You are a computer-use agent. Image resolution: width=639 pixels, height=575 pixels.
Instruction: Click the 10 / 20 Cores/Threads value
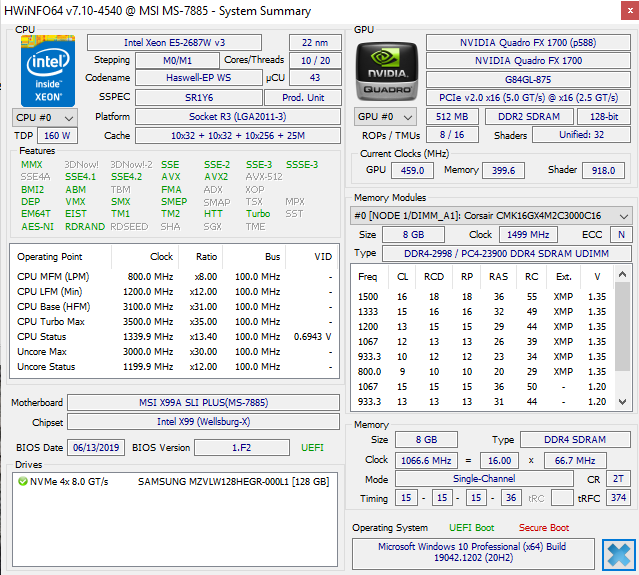click(x=315, y=60)
